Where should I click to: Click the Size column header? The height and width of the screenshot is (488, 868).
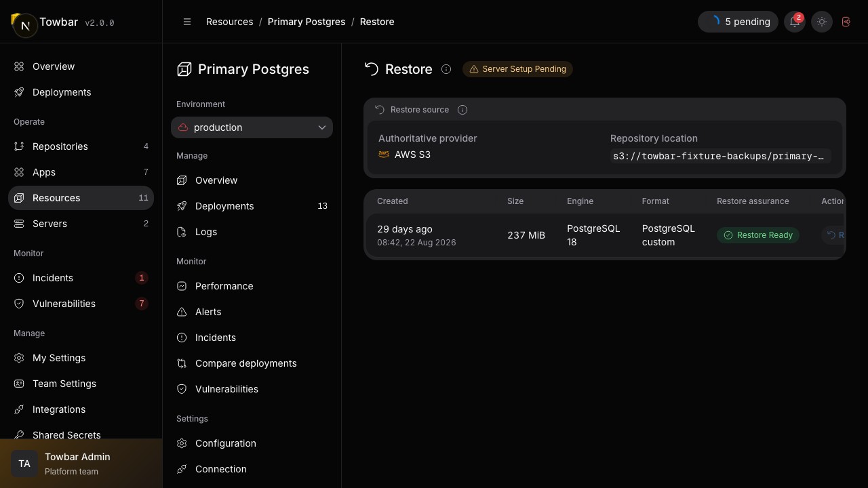515,201
